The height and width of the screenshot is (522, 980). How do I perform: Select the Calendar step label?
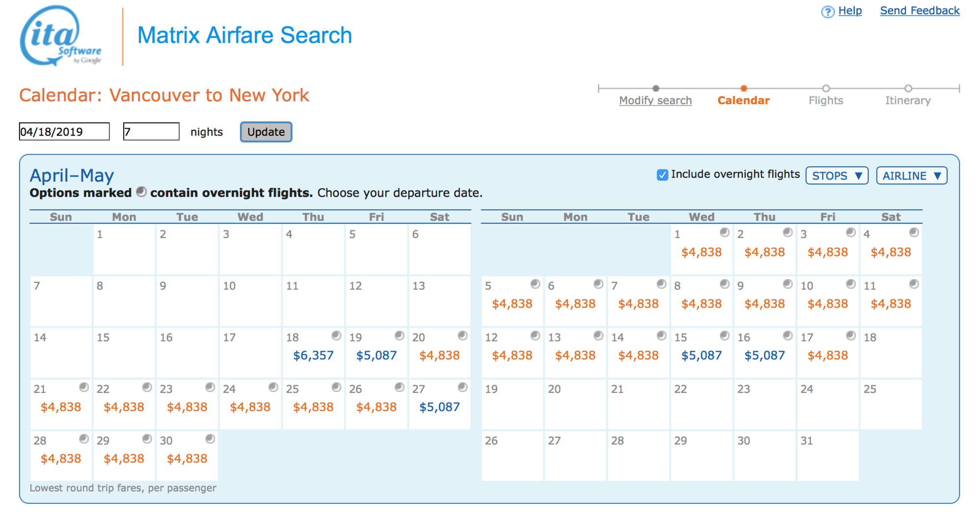[x=743, y=101]
